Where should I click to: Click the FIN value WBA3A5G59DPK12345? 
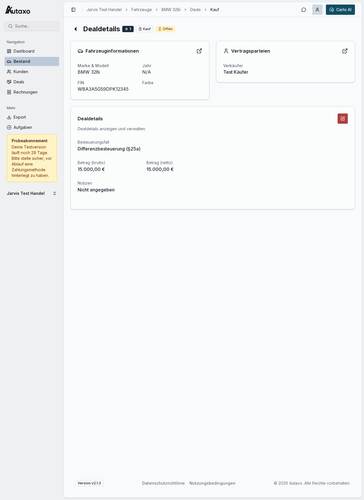(x=103, y=89)
